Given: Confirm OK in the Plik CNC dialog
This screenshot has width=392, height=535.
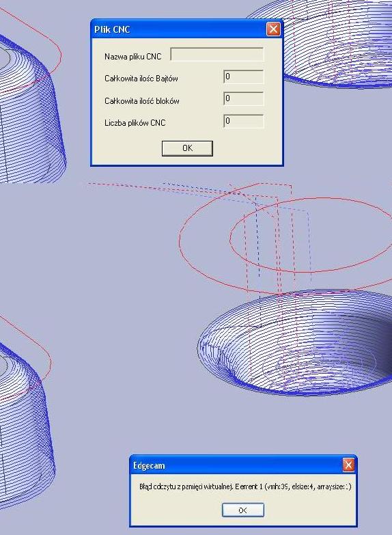Looking at the screenshot, I should 187,148.
